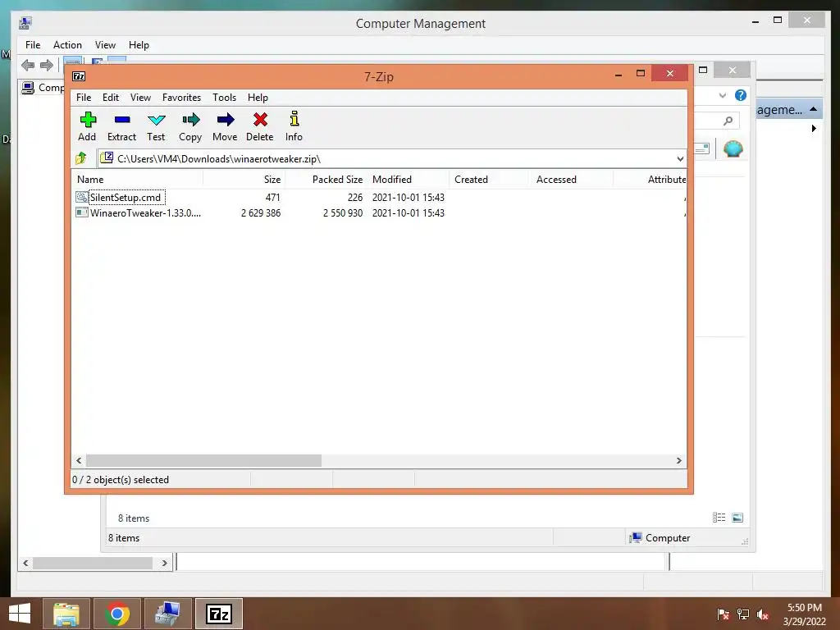Open the 7-Zip Edit menu
The image size is (840, 630).
[111, 98]
